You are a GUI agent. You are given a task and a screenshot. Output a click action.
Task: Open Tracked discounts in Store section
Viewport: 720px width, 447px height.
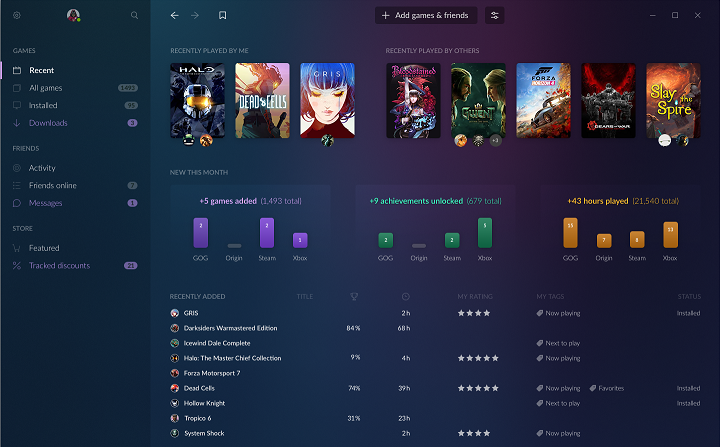(x=59, y=266)
